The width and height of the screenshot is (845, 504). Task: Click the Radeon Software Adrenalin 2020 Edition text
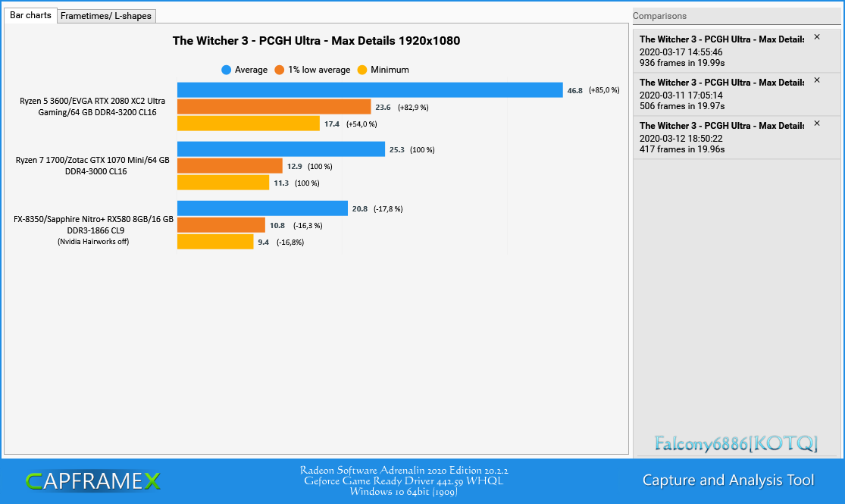pos(404,470)
